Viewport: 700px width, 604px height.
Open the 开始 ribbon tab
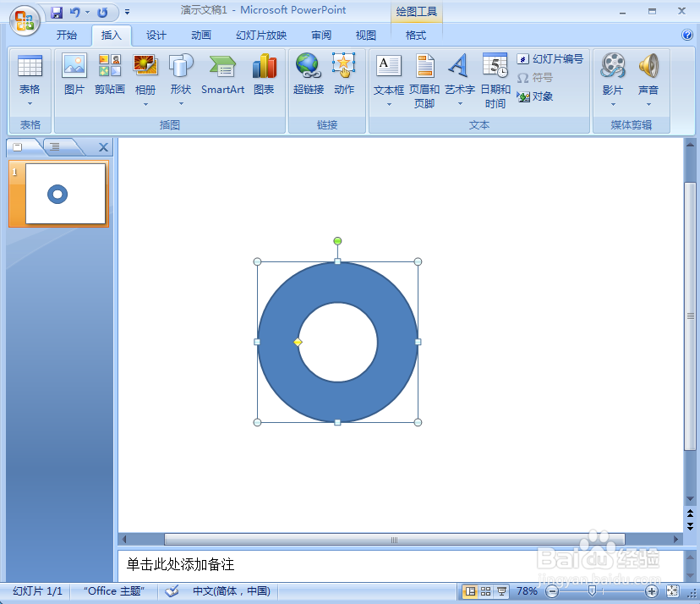[x=67, y=36]
